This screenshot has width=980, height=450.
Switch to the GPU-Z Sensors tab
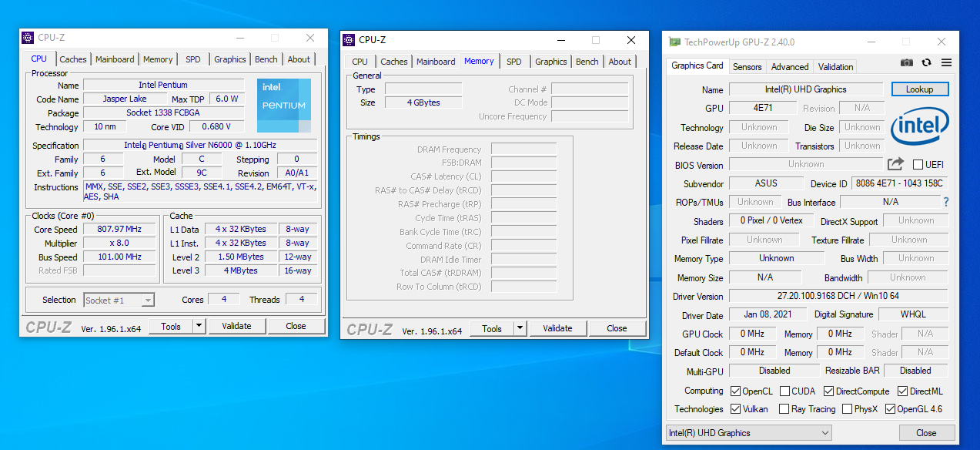tap(748, 67)
